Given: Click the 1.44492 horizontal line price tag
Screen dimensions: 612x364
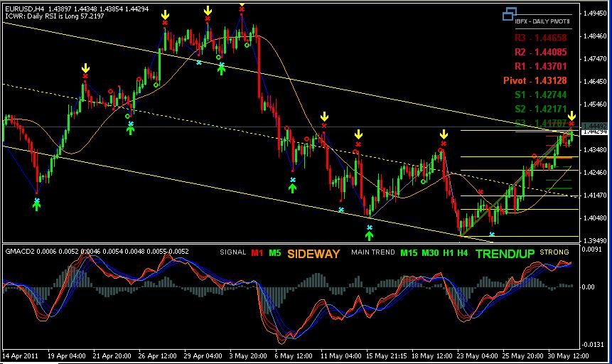Looking at the screenshot, I should (594, 126).
